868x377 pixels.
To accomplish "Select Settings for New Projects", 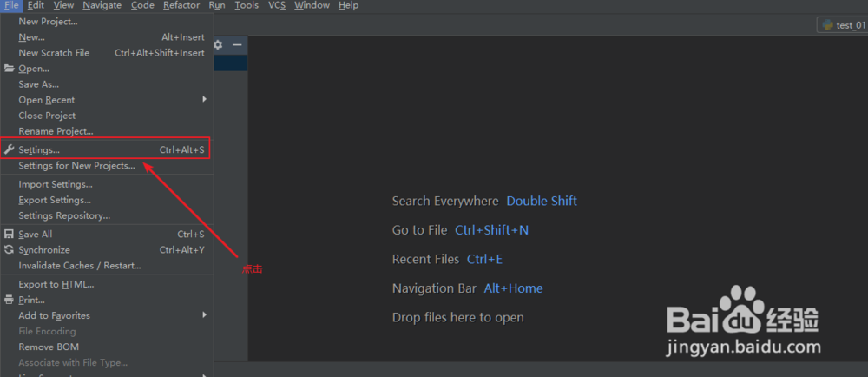I will (x=76, y=166).
